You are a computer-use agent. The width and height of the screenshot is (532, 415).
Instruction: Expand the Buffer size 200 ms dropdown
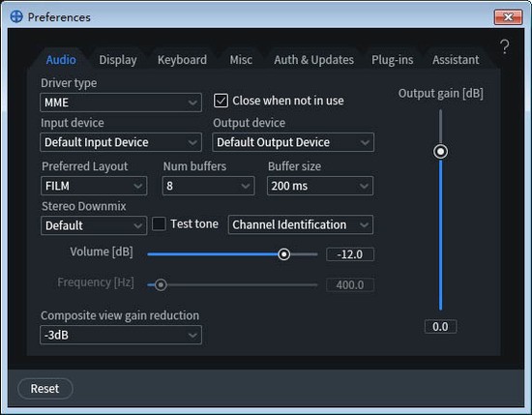(320, 186)
